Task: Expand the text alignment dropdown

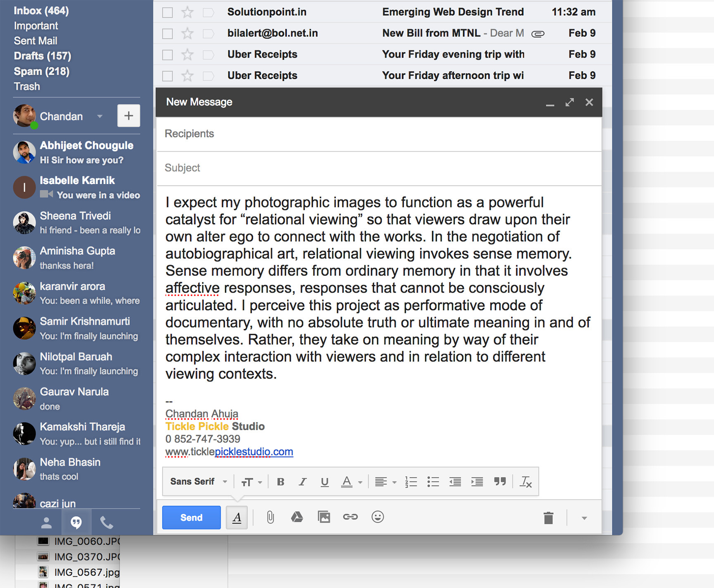Action: pos(385,482)
